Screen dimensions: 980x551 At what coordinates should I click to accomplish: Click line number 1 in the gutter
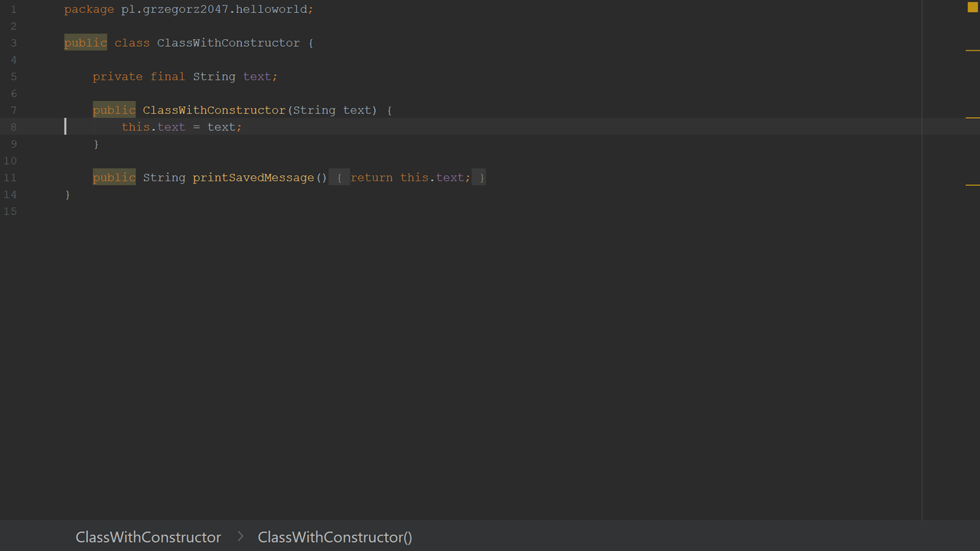[13, 9]
